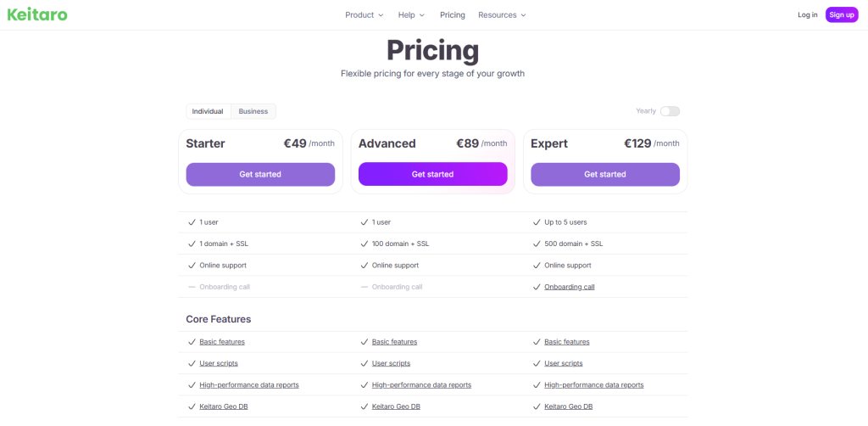
Task: Click checkmark icon next to Up to 5 users
Action: [537, 222]
